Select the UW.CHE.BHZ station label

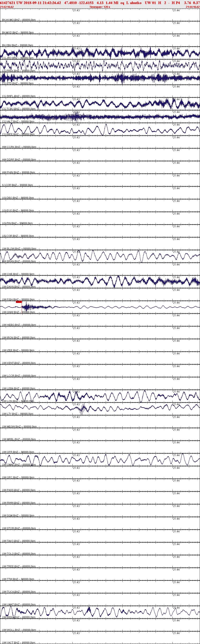click(18, 274)
